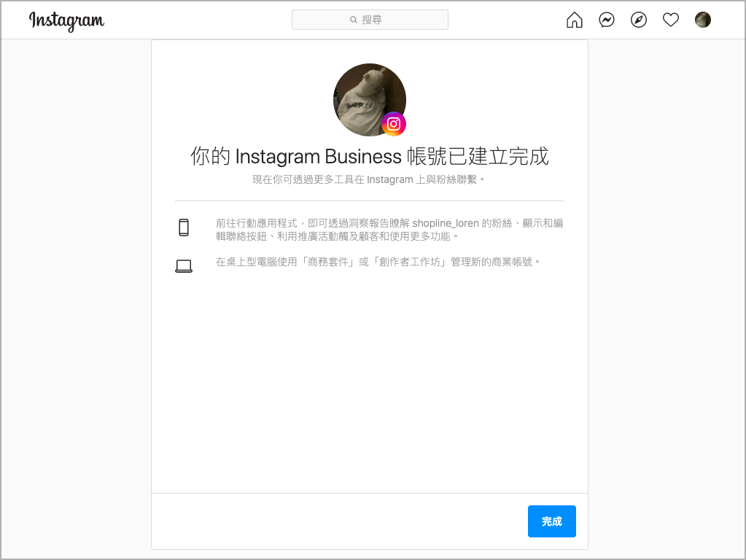Click text starting 前往行動應用程式

point(389,230)
